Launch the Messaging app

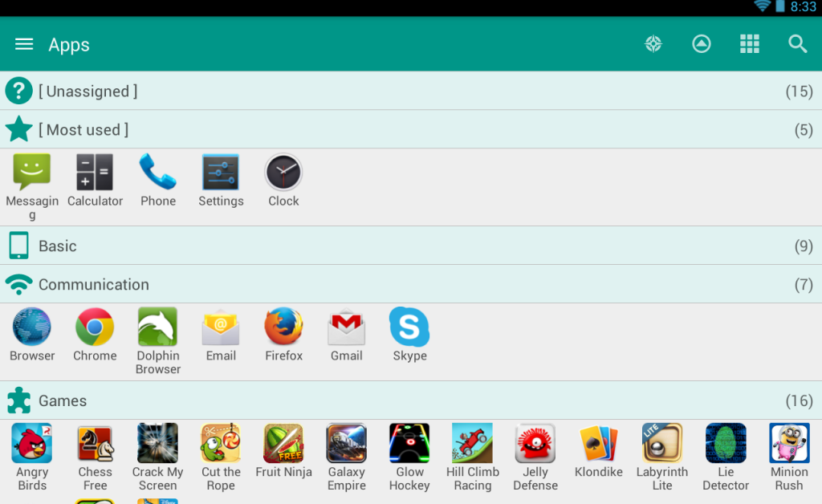pos(32,186)
